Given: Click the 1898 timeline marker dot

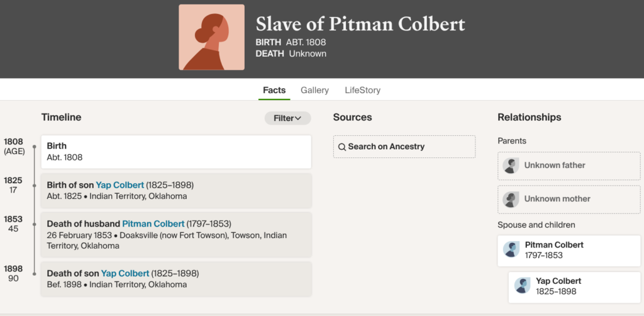Looking at the screenshot, I should coord(34,273).
